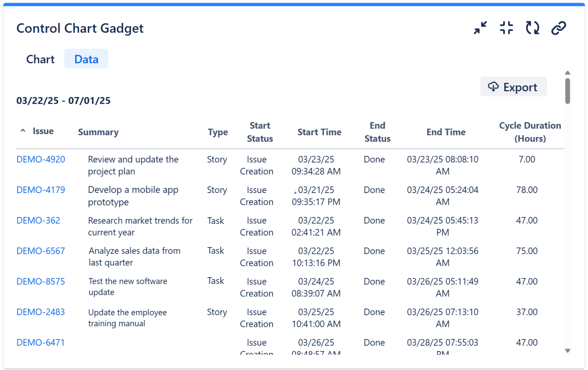Click the Export cloud download icon
This screenshot has width=588, height=370.
point(493,86)
